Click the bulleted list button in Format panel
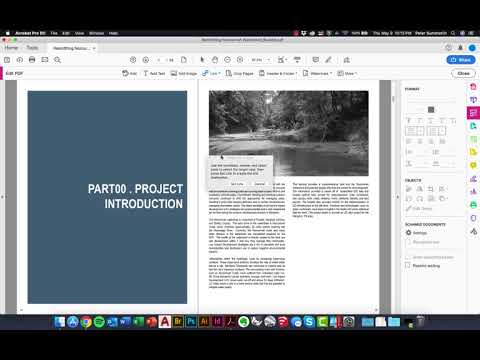Viewport: 480px width, 360px height. point(415,131)
